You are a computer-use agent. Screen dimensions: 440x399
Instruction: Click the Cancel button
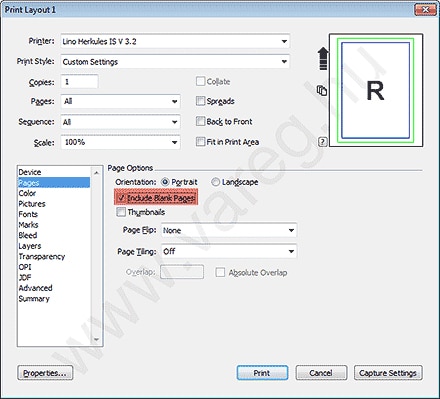[x=321, y=373]
